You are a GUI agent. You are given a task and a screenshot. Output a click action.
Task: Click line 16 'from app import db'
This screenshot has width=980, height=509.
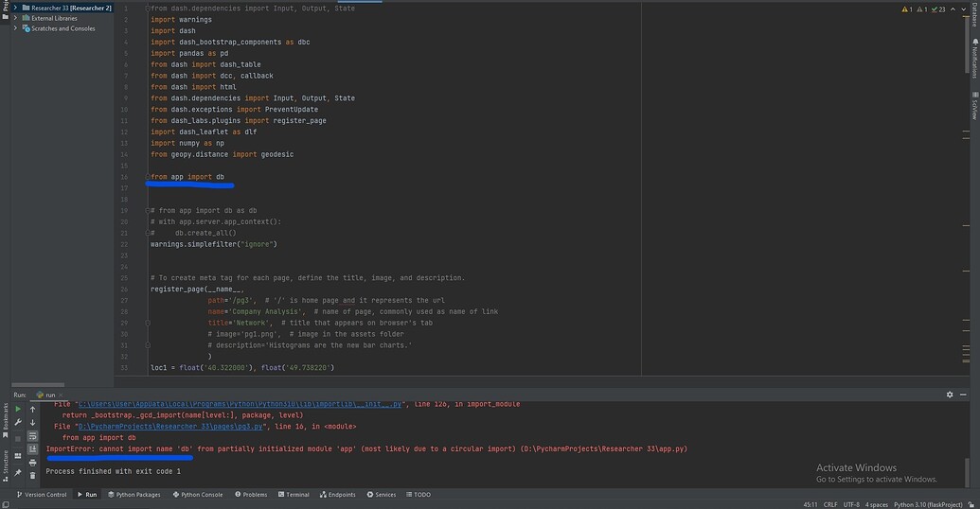pyautogui.click(x=187, y=177)
